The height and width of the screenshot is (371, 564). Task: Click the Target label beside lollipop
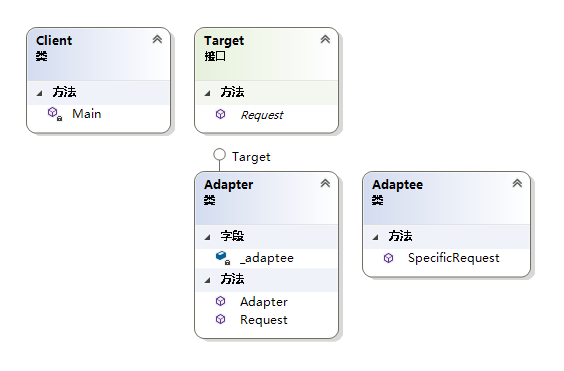point(251,157)
